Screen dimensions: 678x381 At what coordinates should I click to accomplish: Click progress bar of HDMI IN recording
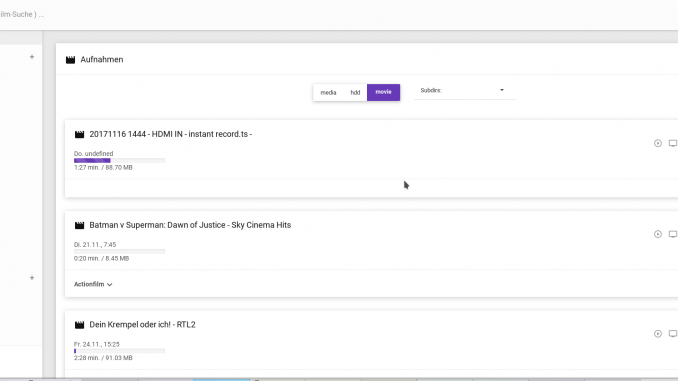[x=119, y=160]
